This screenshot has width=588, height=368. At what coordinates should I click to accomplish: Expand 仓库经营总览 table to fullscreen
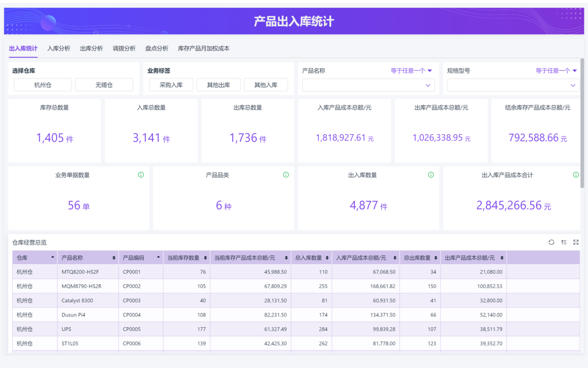pos(576,242)
